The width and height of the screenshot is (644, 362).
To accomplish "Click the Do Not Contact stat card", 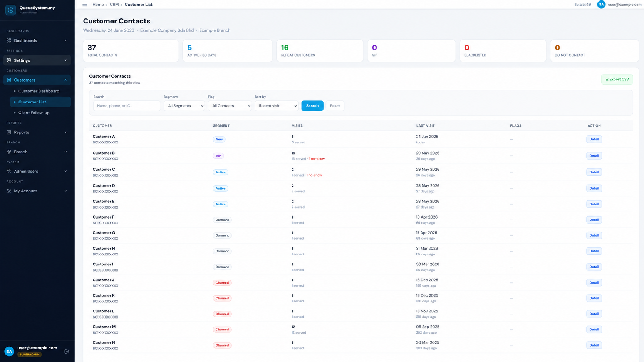I will pos(595,51).
